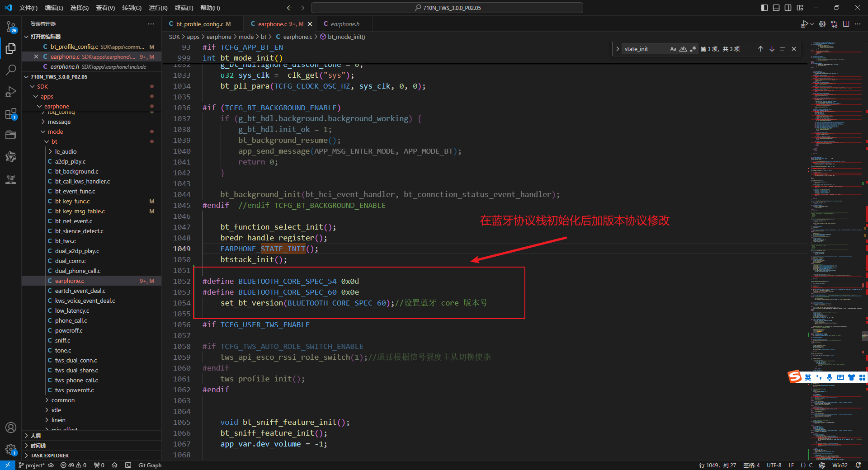Viewport: 868px width, 470px height.
Task: Open Run and Debug view
Action: [x=11, y=92]
